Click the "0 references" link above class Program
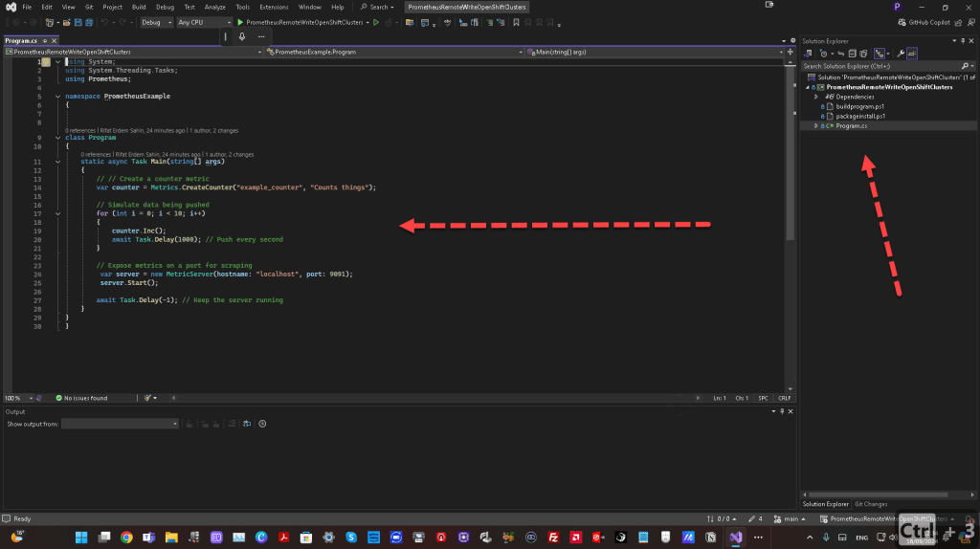 tap(80, 130)
